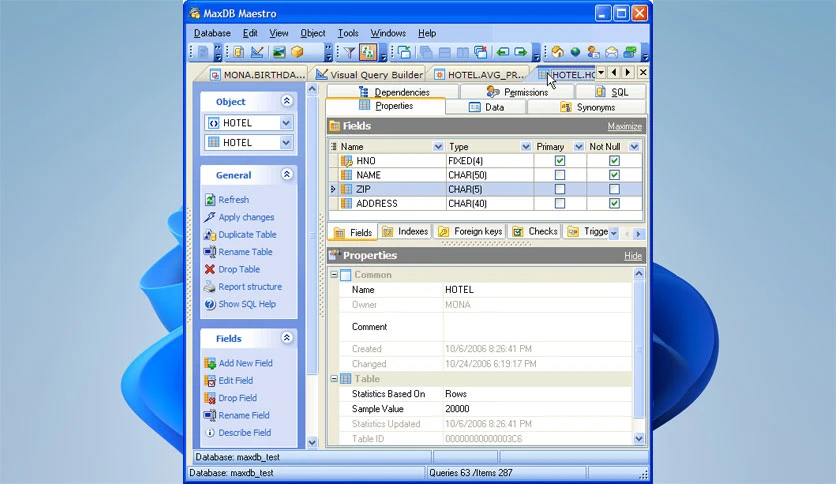
Task: Click the close all windows toolbar icon
Action: pyautogui.click(x=481, y=52)
